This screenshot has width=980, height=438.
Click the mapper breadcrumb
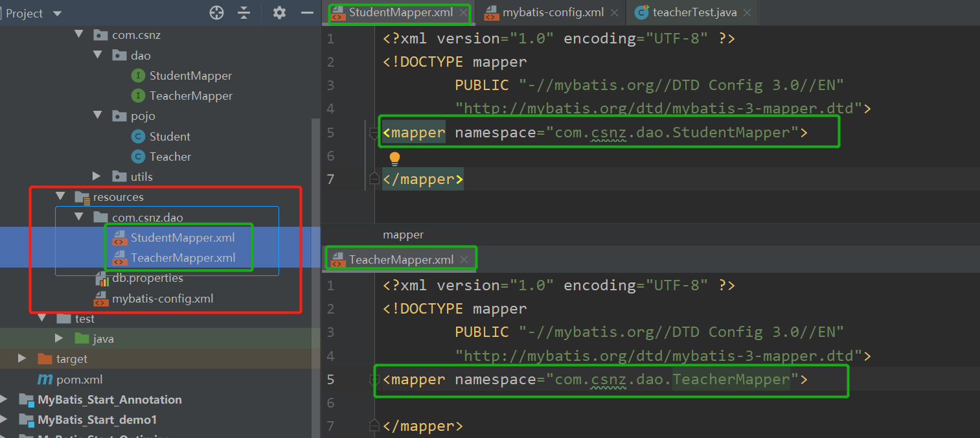click(403, 235)
